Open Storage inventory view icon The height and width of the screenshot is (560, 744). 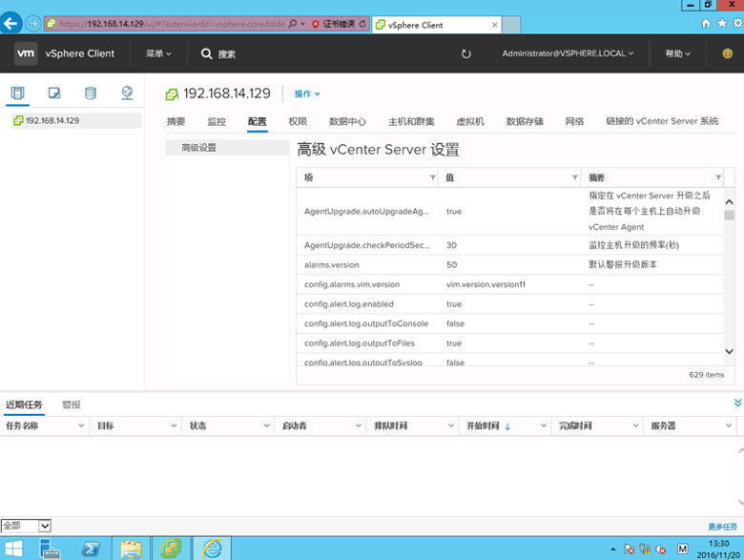[x=91, y=93]
